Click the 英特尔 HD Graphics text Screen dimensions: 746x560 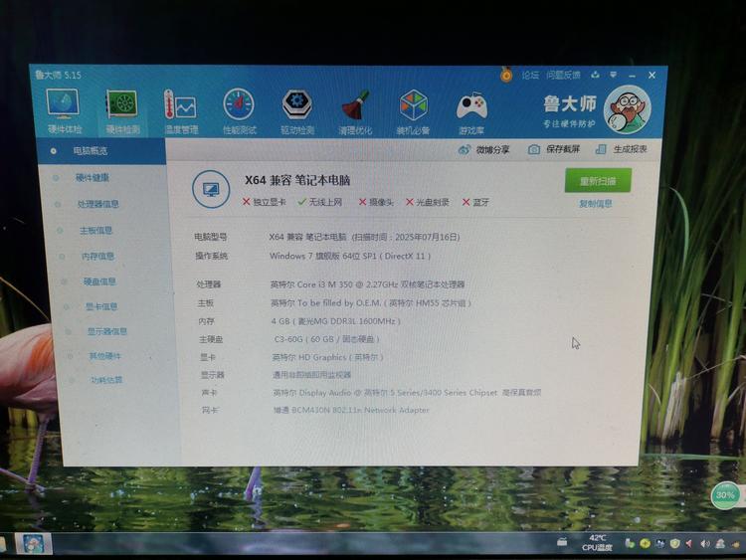click(327, 357)
